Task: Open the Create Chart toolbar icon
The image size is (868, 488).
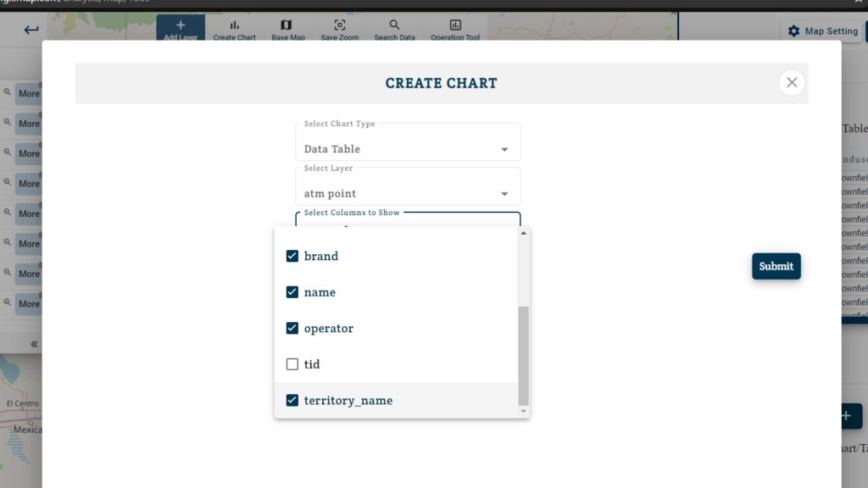Action: click(x=235, y=25)
